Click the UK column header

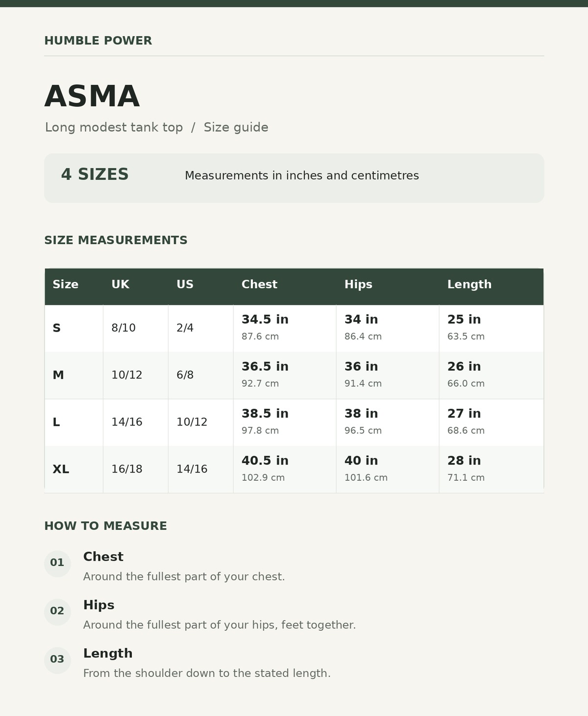coord(120,284)
